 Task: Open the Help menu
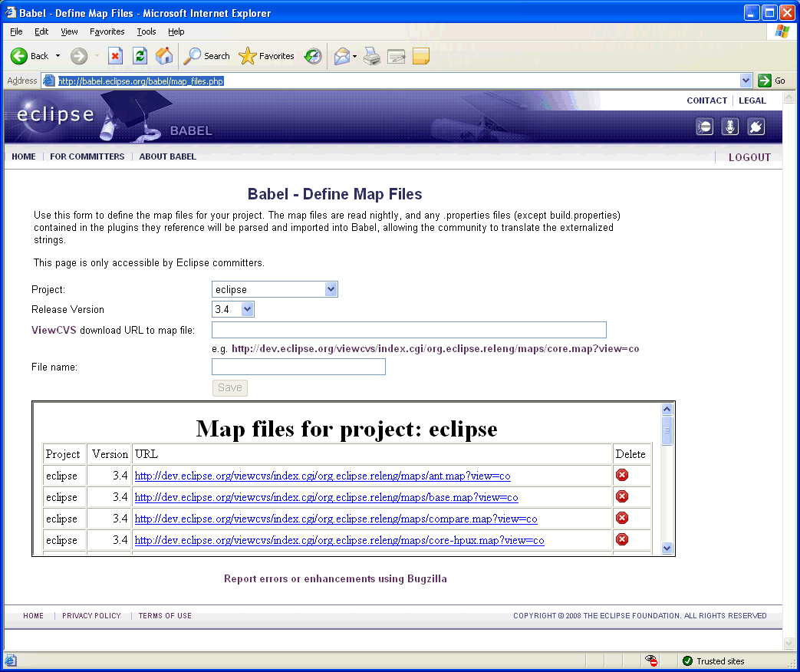pos(176,31)
